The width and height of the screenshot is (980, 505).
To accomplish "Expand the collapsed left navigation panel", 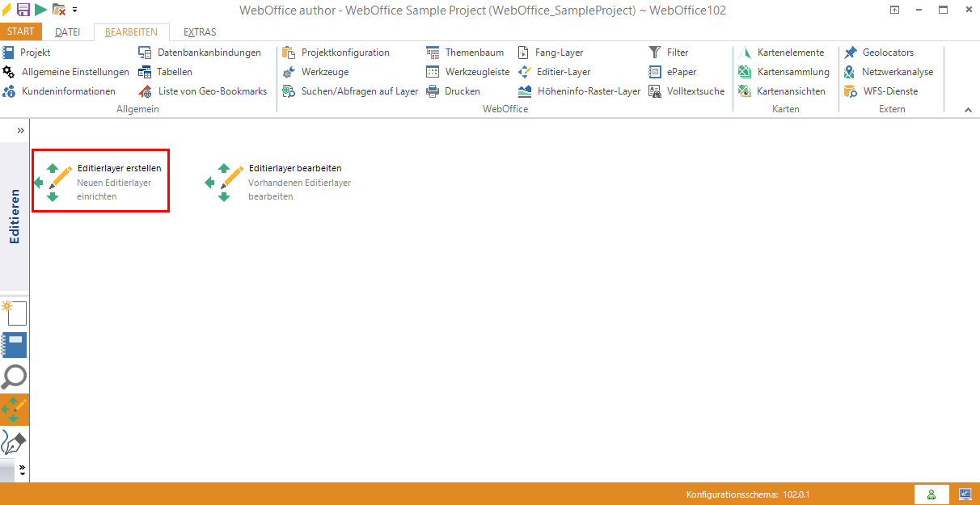I will [x=21, y=130].
